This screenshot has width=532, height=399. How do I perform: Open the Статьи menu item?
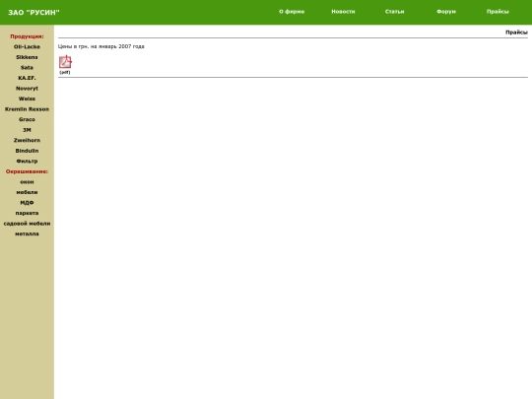tap(395, 12)
